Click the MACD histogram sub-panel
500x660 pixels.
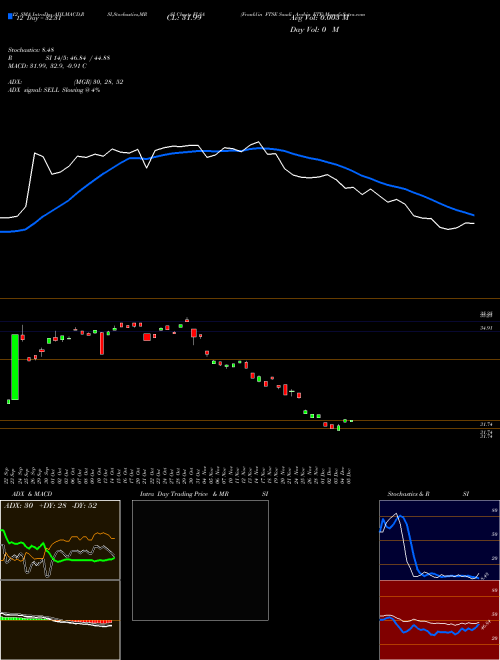[60, 620]
